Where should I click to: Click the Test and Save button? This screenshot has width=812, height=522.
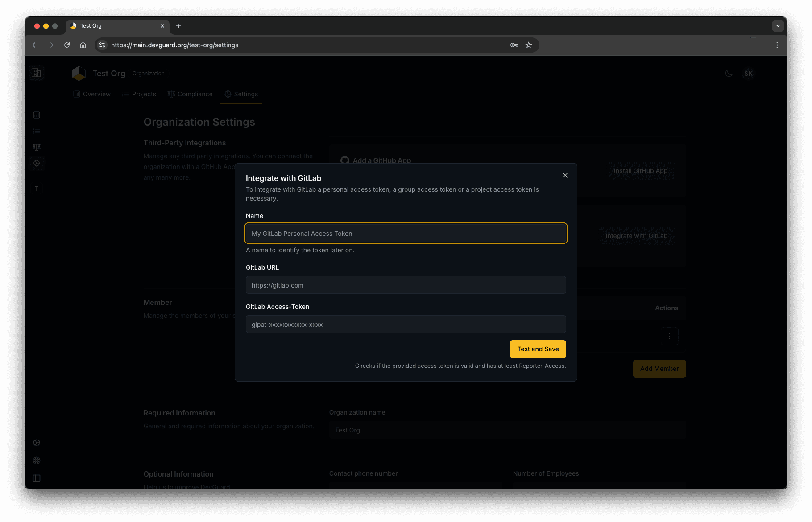coord(538,349)
